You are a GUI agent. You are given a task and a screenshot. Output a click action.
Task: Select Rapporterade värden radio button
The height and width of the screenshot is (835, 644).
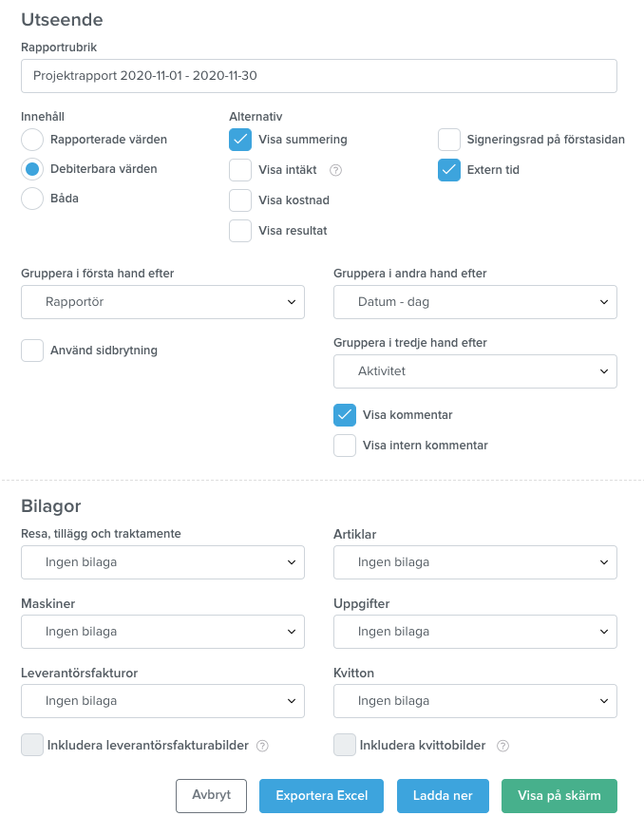pos(32,140)
